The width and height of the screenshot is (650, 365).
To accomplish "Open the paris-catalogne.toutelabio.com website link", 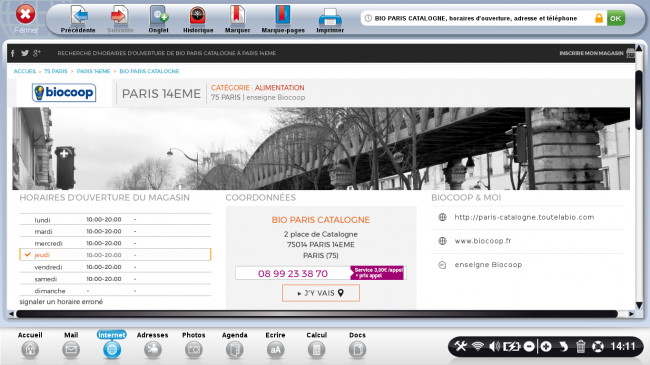I will (x=524, y=217).
